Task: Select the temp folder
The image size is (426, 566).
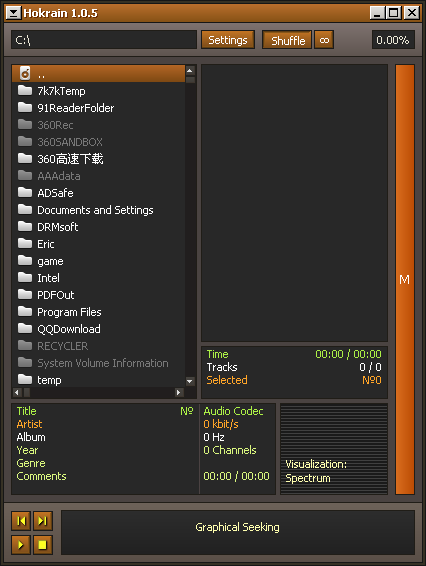Action: point(98,380)
